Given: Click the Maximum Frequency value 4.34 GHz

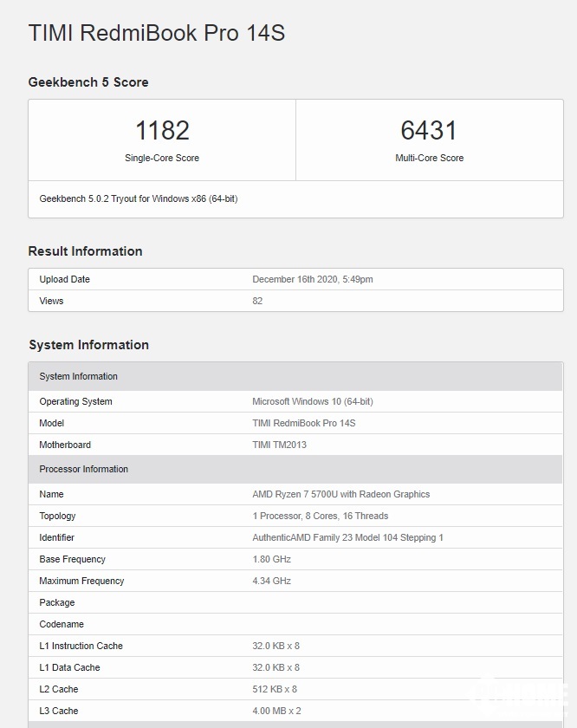Looking at the screenshot, I should pos(271,581).
